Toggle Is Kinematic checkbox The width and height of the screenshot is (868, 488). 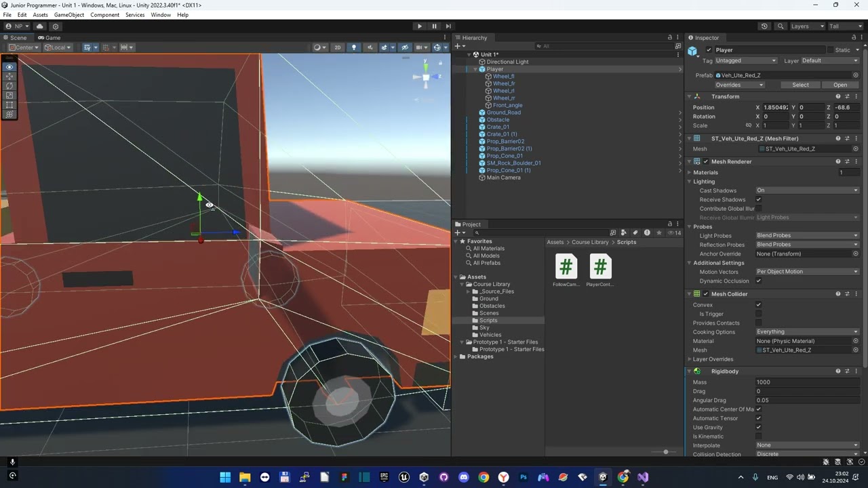click(x=758, y=436)
